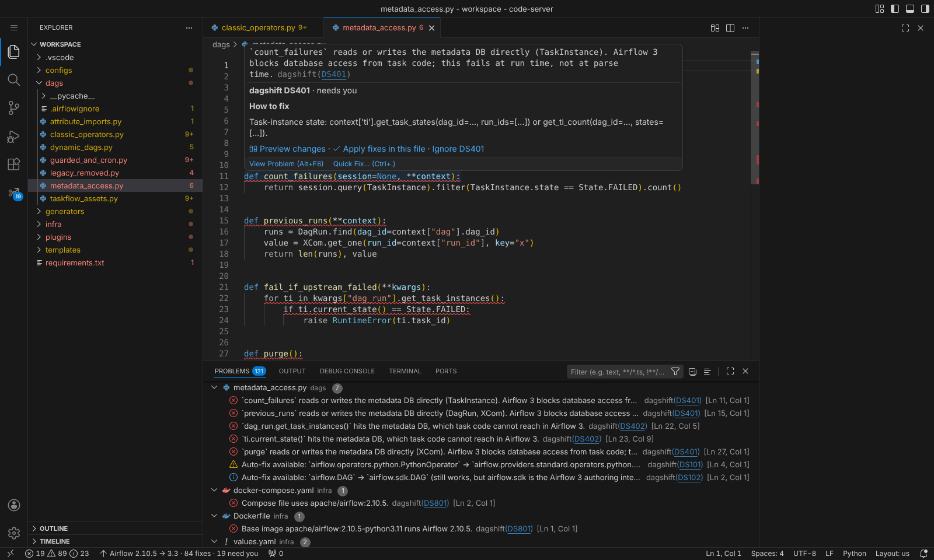934x560 pixels.
Task: Open the hamburger application menu
Action: tap(14, 27)
